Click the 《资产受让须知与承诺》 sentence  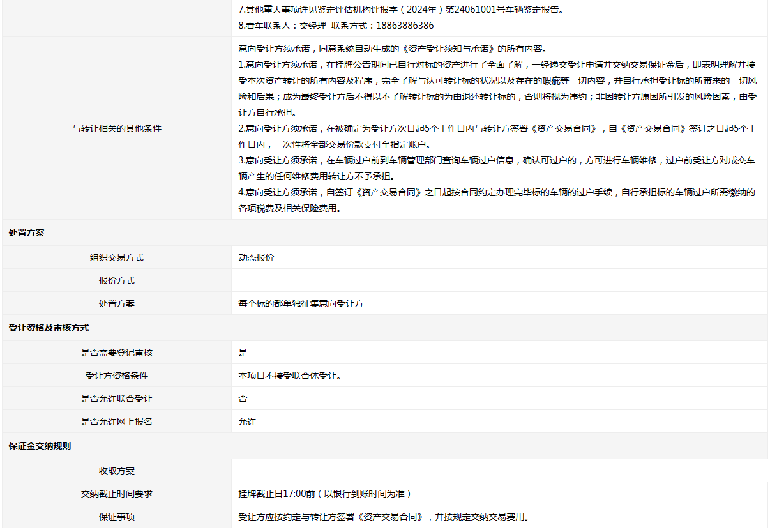click(x=391, y=49)
